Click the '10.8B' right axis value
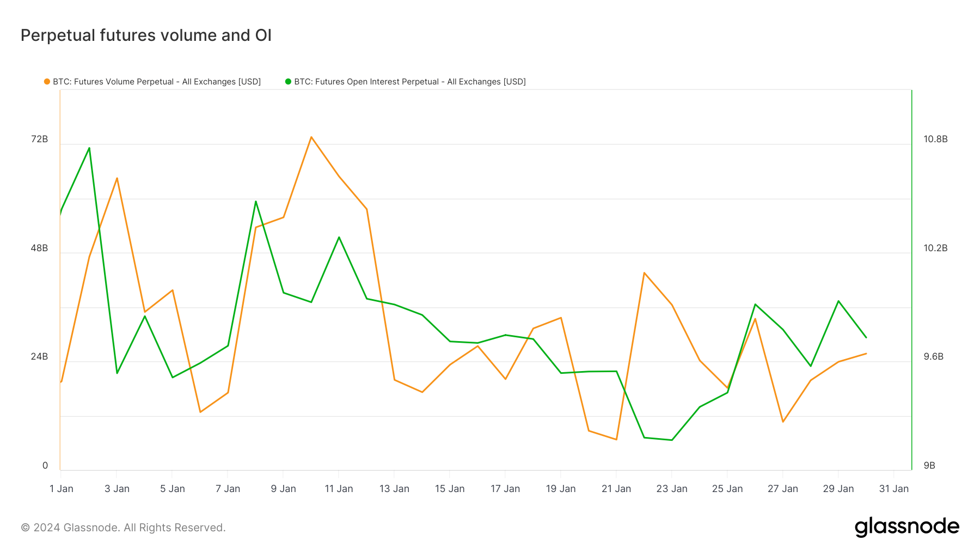980x552 pixels. click(935, 139)
